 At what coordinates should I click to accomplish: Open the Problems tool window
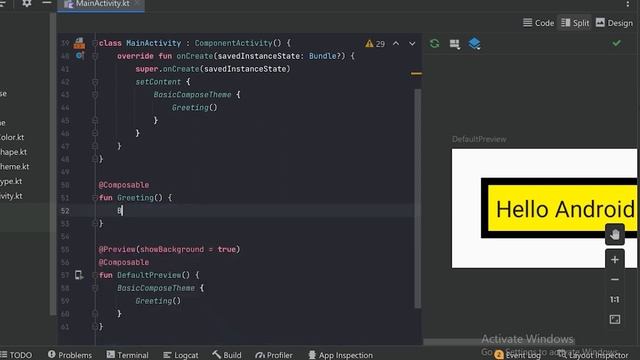point(70,355)
